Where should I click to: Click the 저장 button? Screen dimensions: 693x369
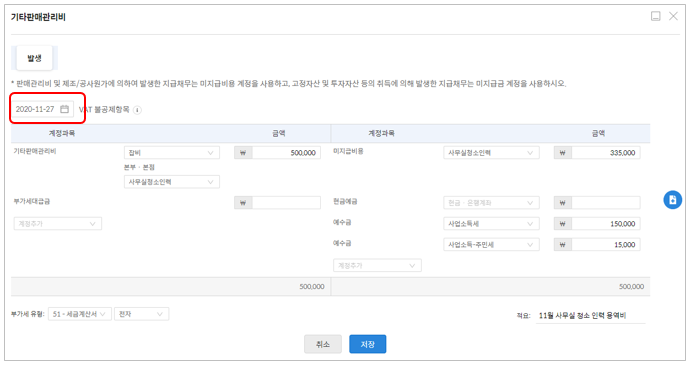point(367,344)
